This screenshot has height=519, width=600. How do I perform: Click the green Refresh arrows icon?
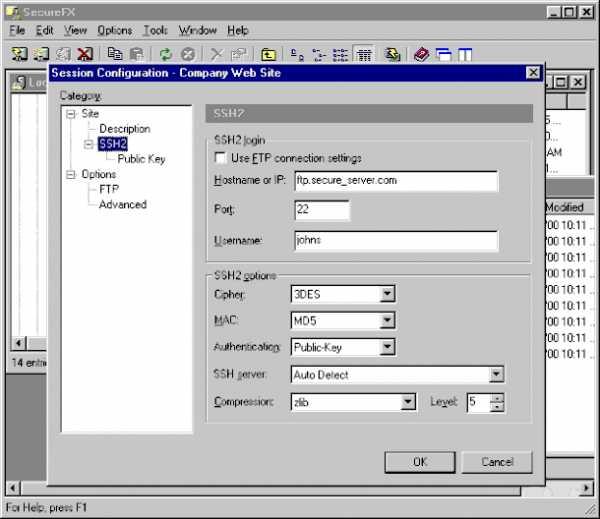166,54
